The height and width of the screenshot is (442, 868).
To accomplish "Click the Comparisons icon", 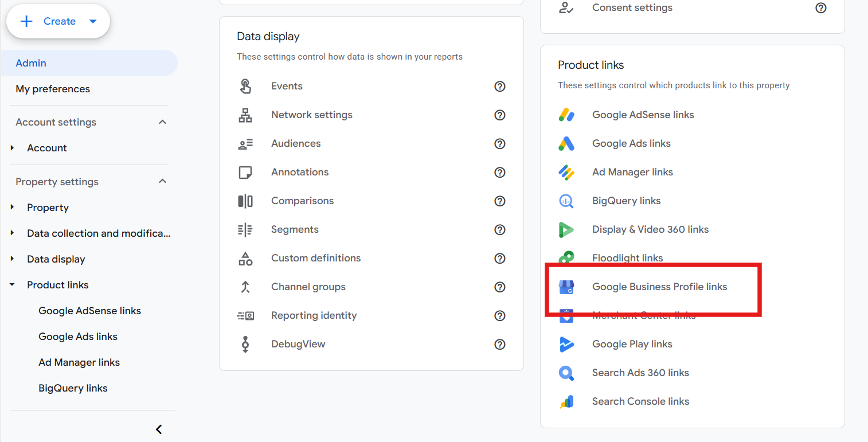I will (245, 201).
